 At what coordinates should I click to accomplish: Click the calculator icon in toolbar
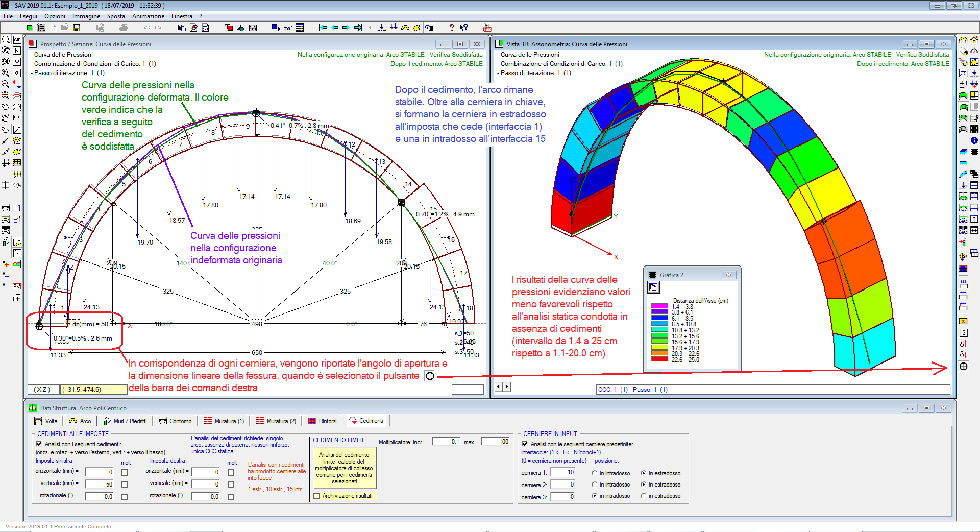point(253,28)
